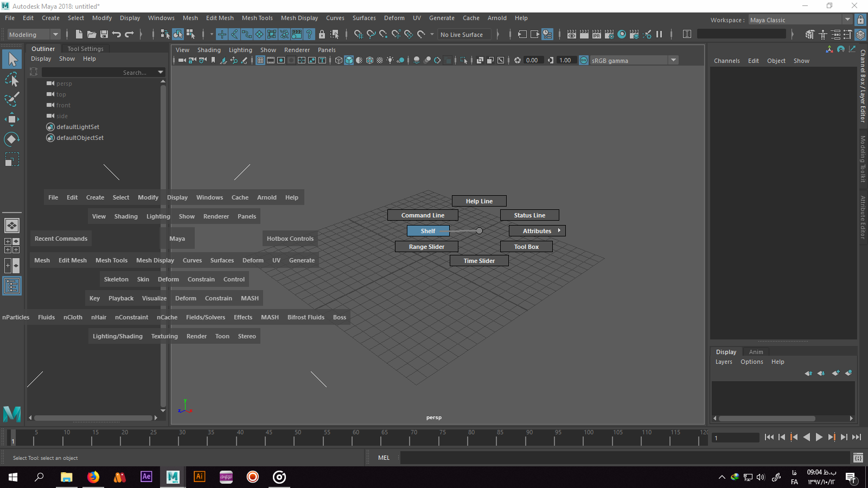The height and width of the screenshot is (488, 868).
Task: Expand the Attributes hotbox submenu
Action: [x=537, y=231]
